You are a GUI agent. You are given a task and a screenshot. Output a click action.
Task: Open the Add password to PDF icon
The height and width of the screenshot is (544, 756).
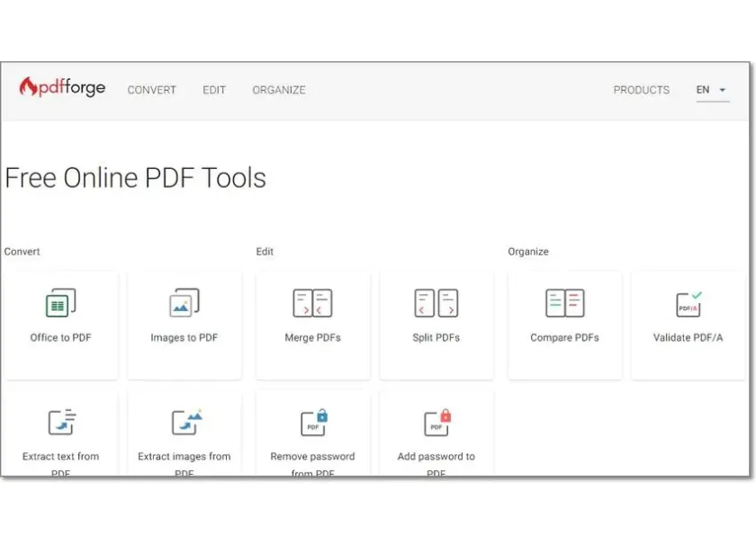coord(436,420)
